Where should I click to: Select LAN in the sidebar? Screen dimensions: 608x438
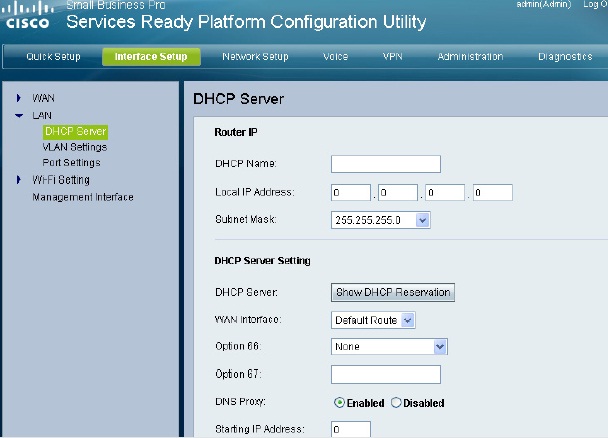tap(42, 116)
